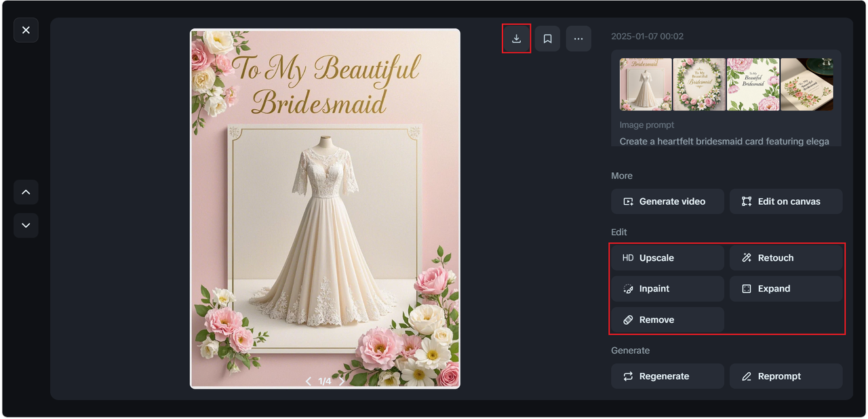
Task: Regenerate the image set
Action: pyautogui.click(x=667, y=376)
